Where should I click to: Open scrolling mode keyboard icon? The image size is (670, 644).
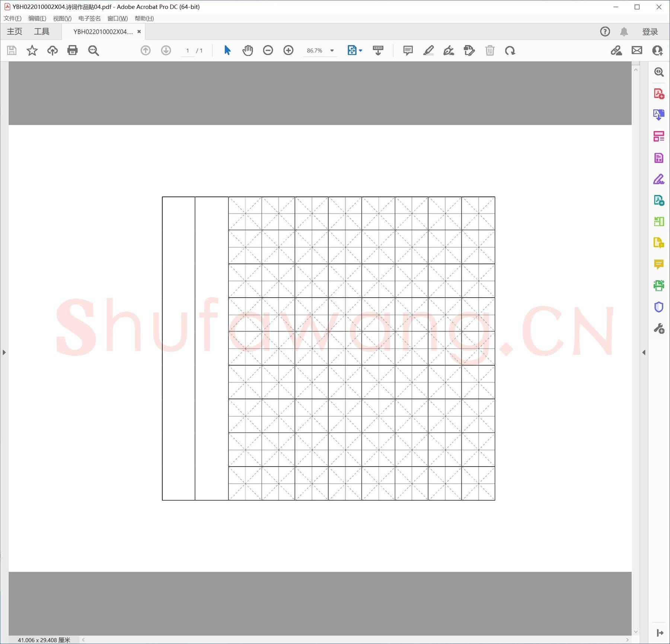[378, 50]
